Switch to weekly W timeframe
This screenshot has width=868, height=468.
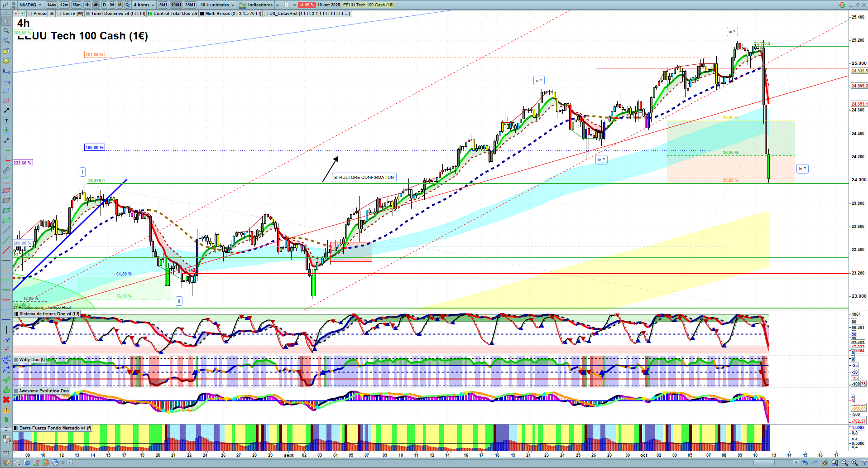[x=112, y=5]
